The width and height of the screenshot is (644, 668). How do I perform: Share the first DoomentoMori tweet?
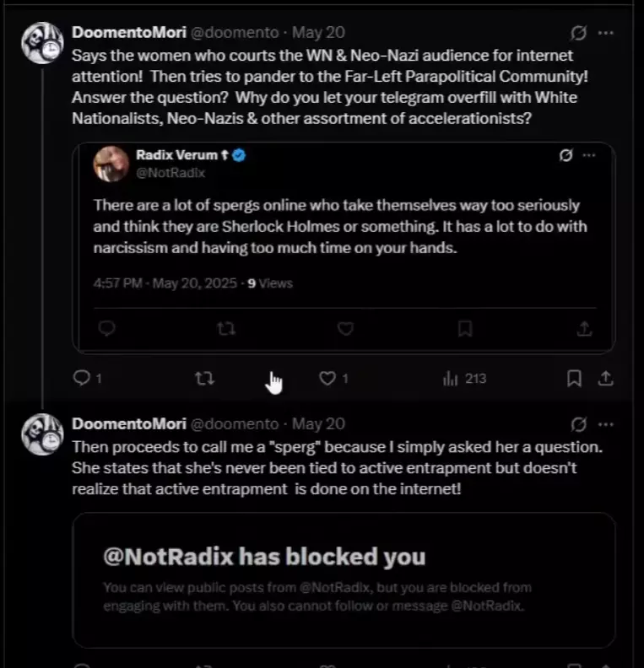[606, 379]
